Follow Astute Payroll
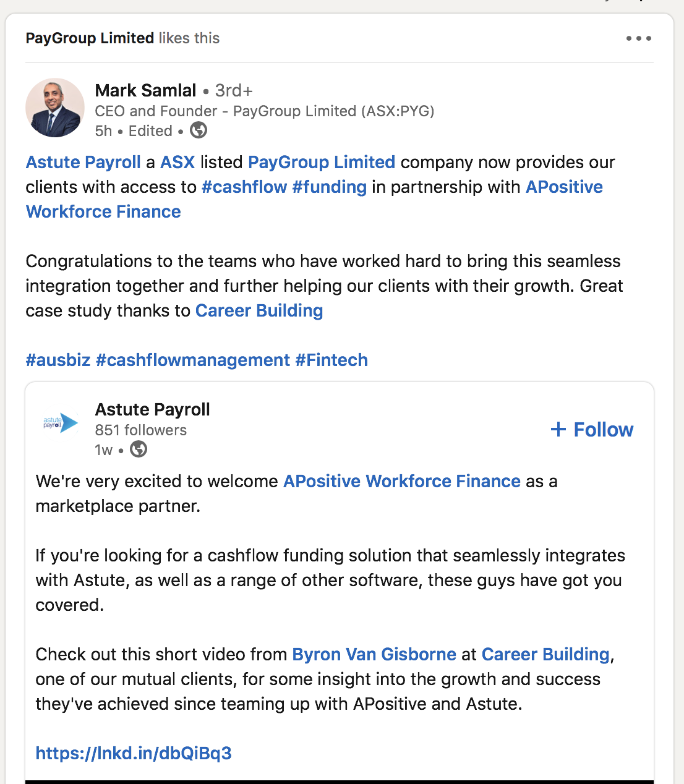684x784 pixels. [x=592, y=430]
